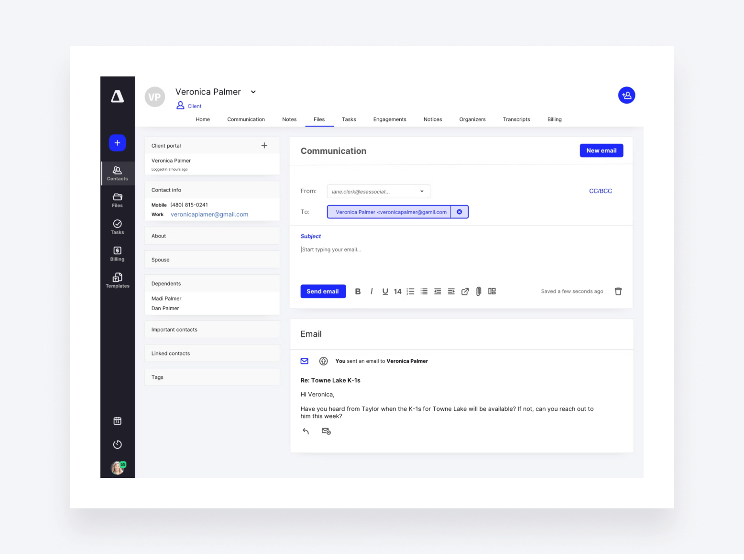Select dependent Dan Palmer

pos(165,309)
